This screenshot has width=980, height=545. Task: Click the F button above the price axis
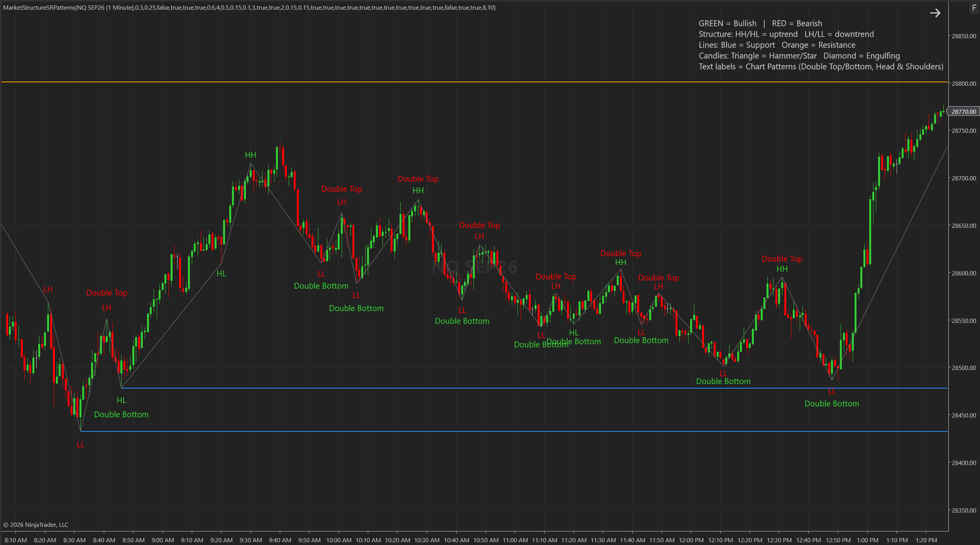click(974, 8)
